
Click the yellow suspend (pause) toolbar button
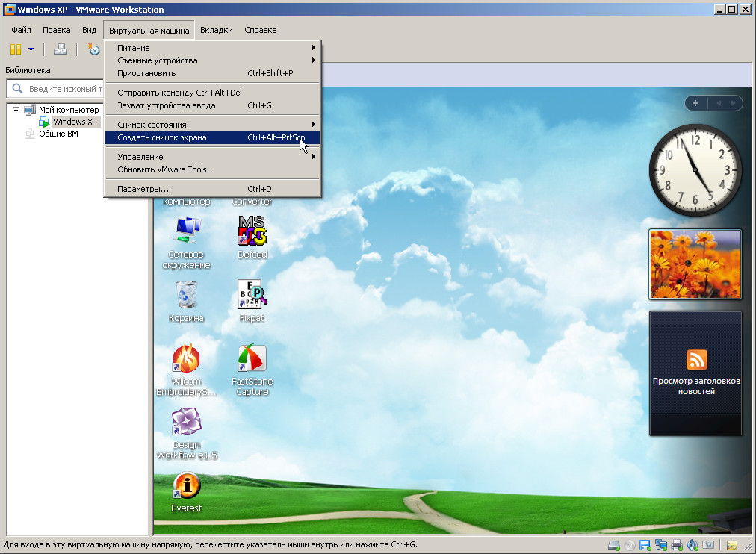pyautogui.click(x=16, y=49)
